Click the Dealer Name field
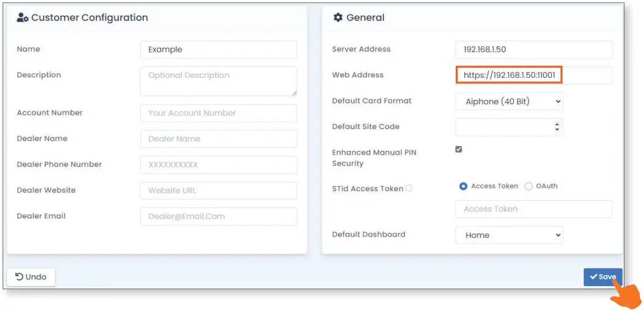The height and width of the screenshot is (311, 644). pyautogui.click(x=218, y=139)
